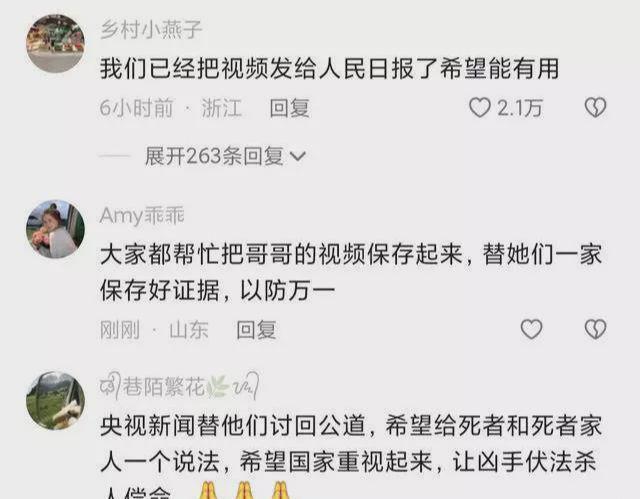Dislike 乡村小燕子's comment with broken heart
This screenshot has width=640, height=499.
pyautogui.click(x=596, y=108)
